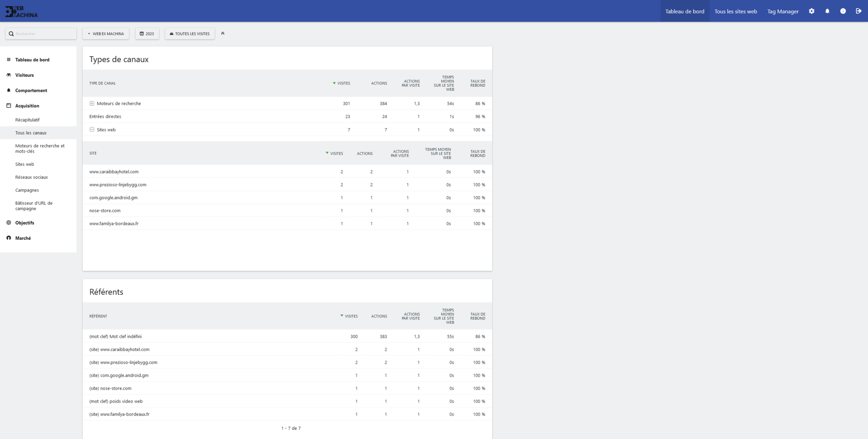Focus the Rechercher search field
The width and height of the screenshot is (868, 439).
click(41, 34)
